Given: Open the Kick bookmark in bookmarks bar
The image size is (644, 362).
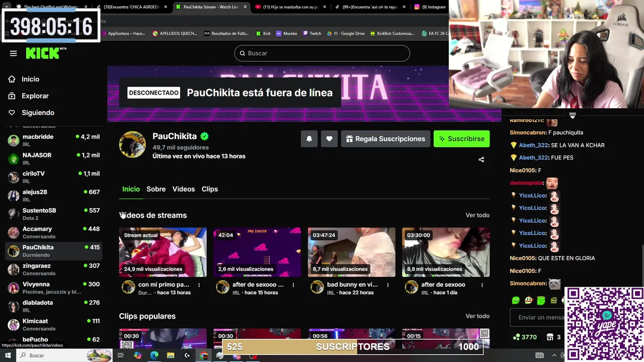Looking at the screenshot, I should [263, 33].
